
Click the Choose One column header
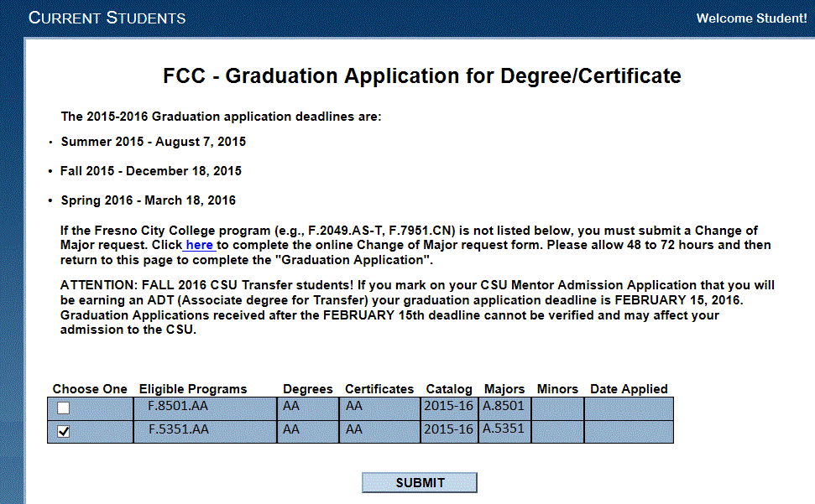pos(90,389)
